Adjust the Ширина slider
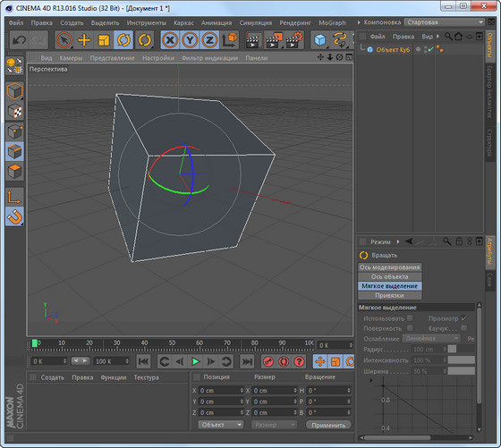This screenshot has width=501, height=448. pyautogui.click(x=462, y=371)
